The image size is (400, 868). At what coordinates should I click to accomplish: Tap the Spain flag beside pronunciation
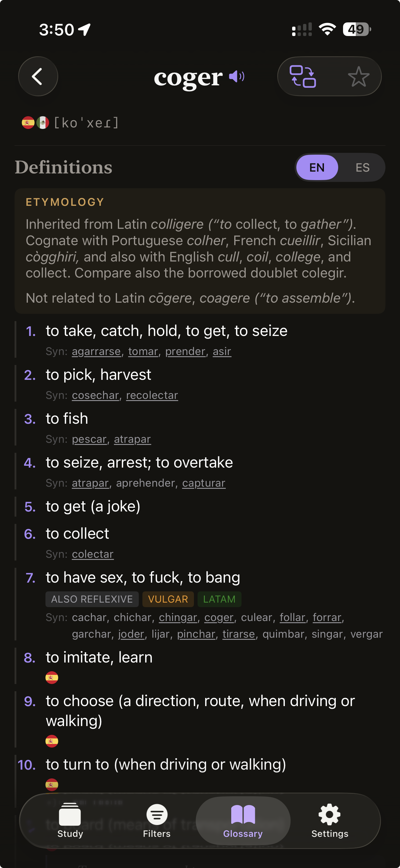(x=28, y=123)
